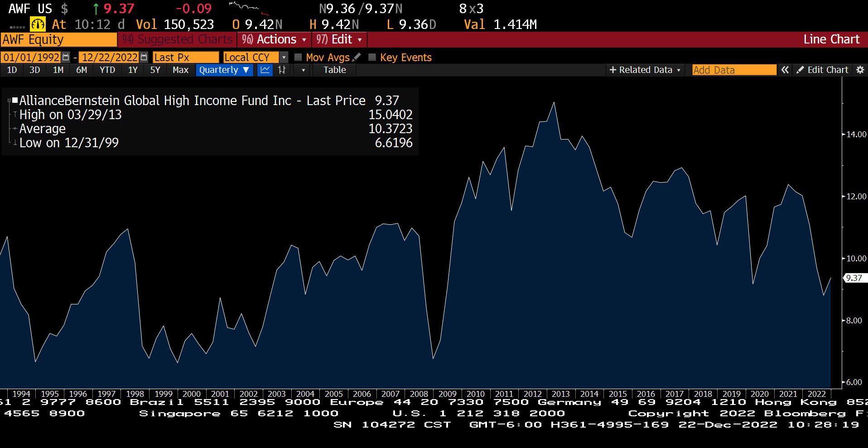
Task: Click the 8x3 bid/ask size
Action: [x=471, y=8]
